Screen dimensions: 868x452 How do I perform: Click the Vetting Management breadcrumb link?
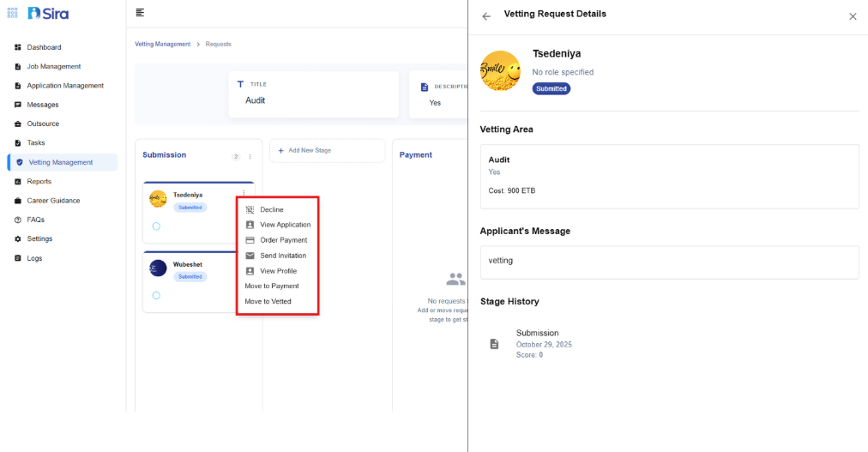[x=162, y=45]
